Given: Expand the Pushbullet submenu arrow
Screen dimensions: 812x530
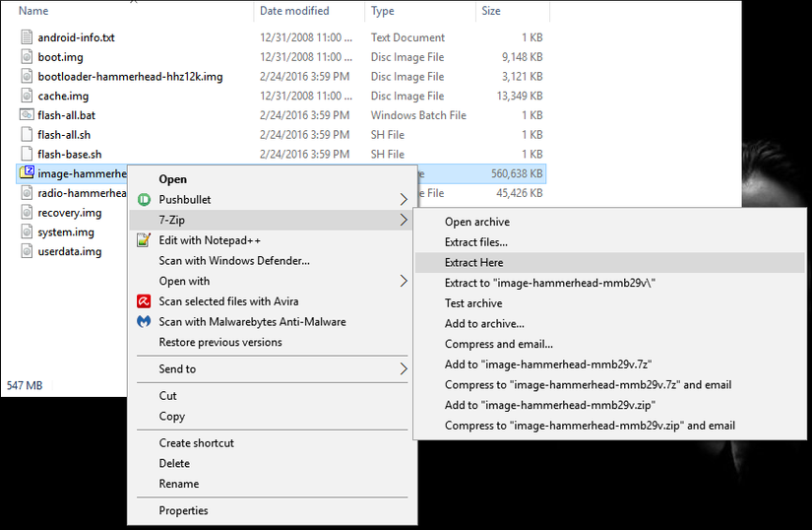Looking at the screenshot, I should (404, 200).
